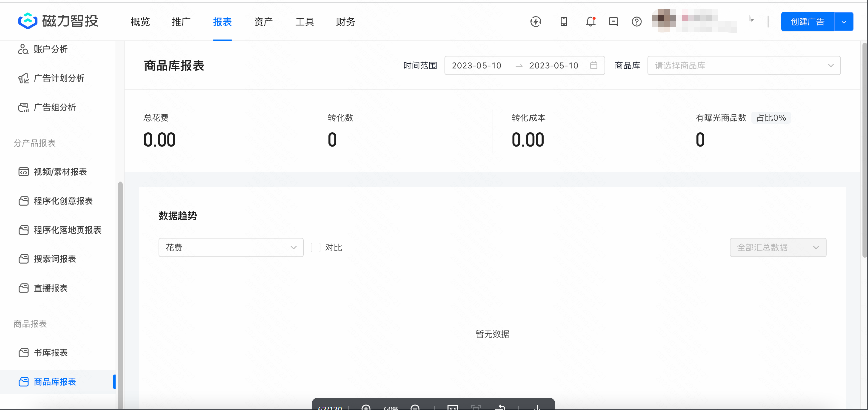The height and width of the screenshot is (410, 868).
Task: Expand the arrow beside 创建广告
Action: (x=844, y=22)
